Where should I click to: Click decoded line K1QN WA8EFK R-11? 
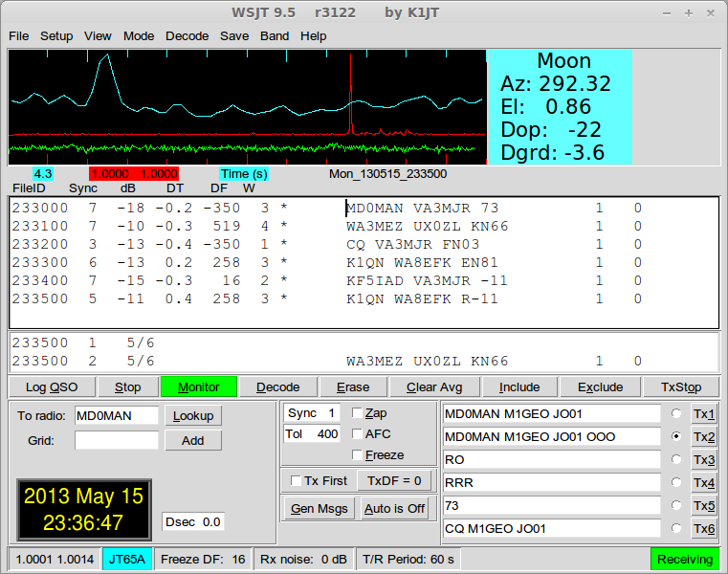pyautogui.click(x=325, y=298)
